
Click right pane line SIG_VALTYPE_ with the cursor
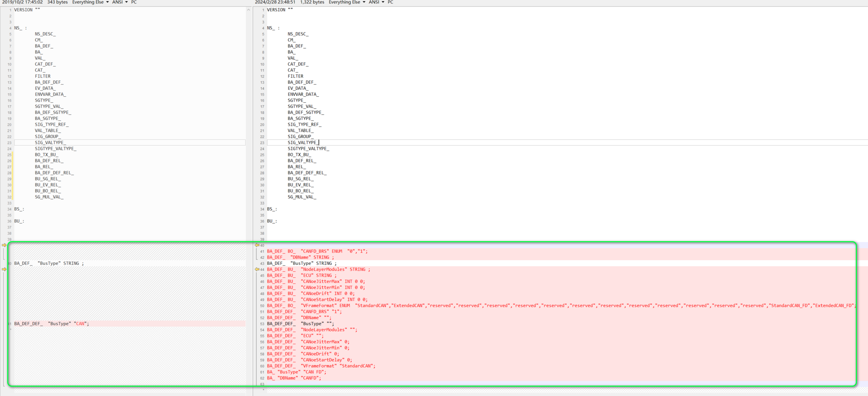pyautogui.click(x=303, y=143)
